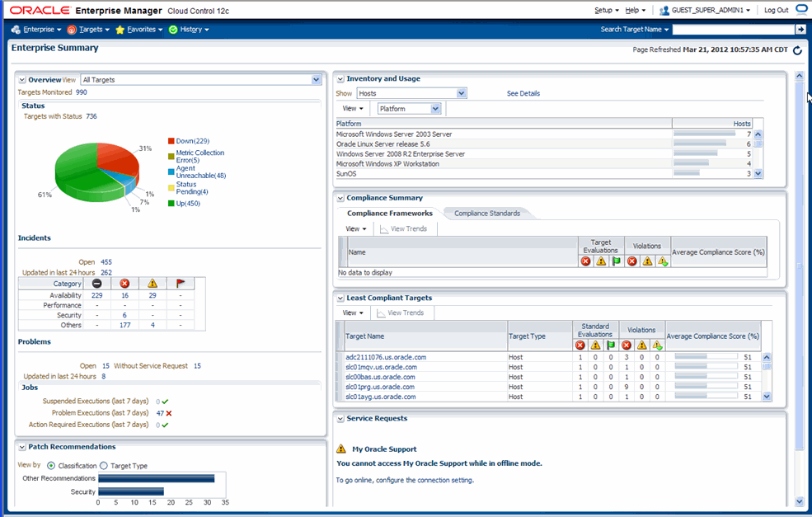Screen dimensions: 812x517
Task: Click critical icon under Target Evaluations column
Action: (x=585, y=261)
